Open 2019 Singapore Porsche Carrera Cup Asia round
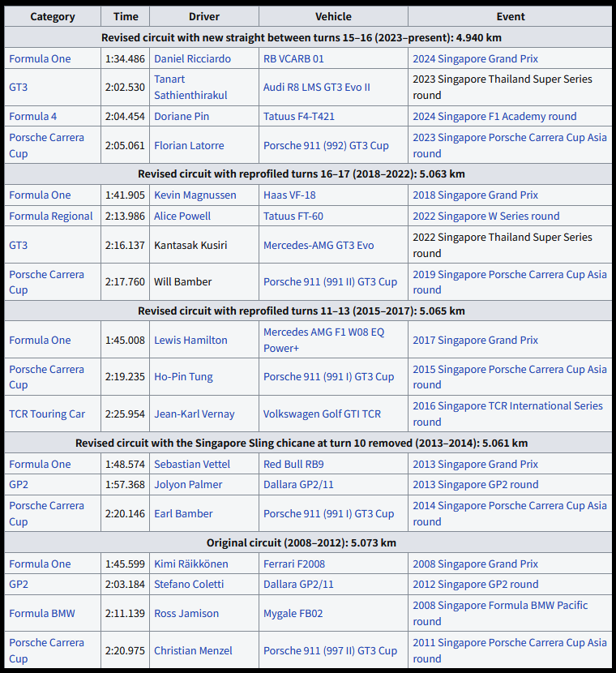The width and height of the screenshot is (616, 673). tap(510, 282)
